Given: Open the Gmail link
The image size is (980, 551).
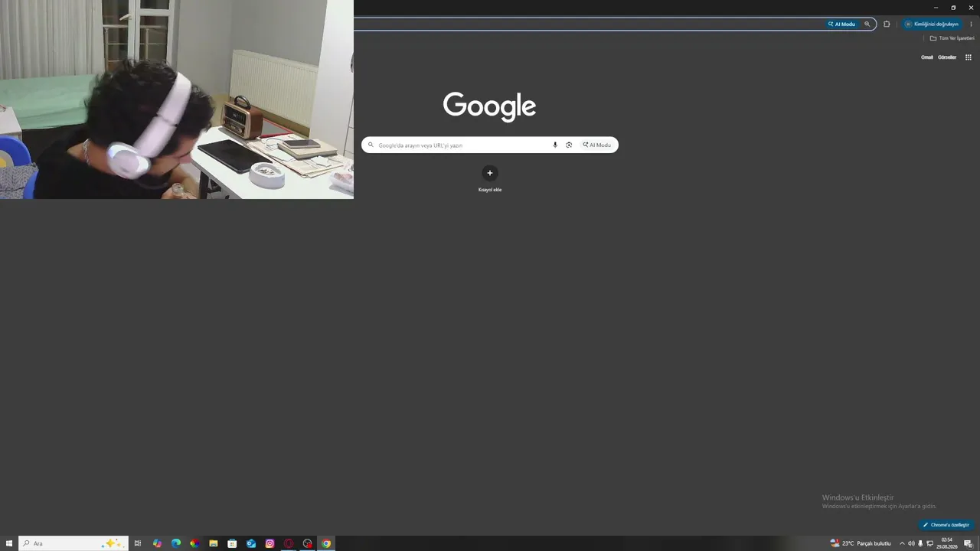Looking at the screenshot, I should [x=926, y=57].
